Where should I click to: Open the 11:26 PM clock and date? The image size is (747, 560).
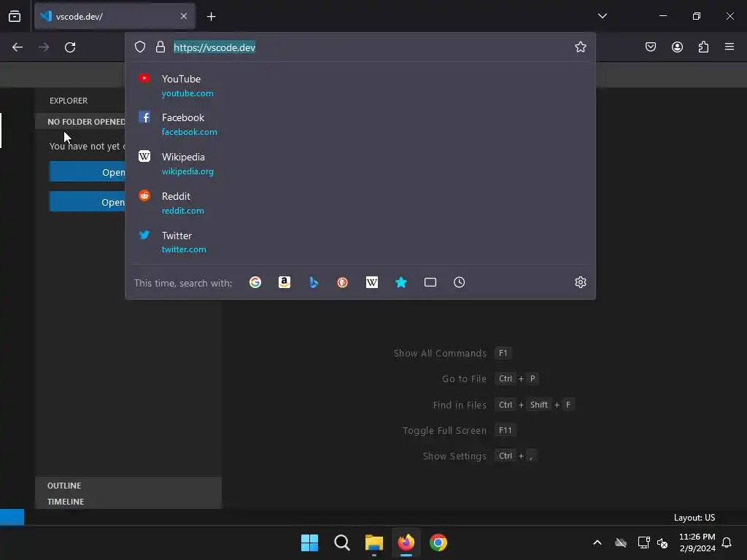tap(697, 542)
